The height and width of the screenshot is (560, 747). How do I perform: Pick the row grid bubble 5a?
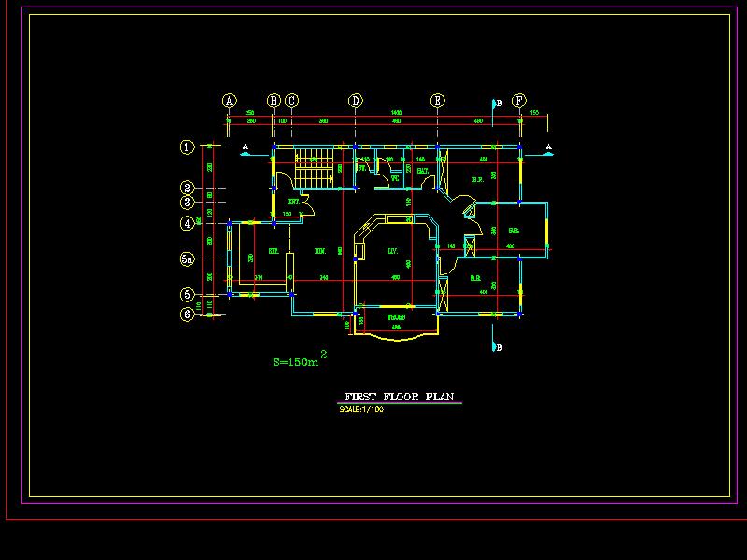pos(188,260)
